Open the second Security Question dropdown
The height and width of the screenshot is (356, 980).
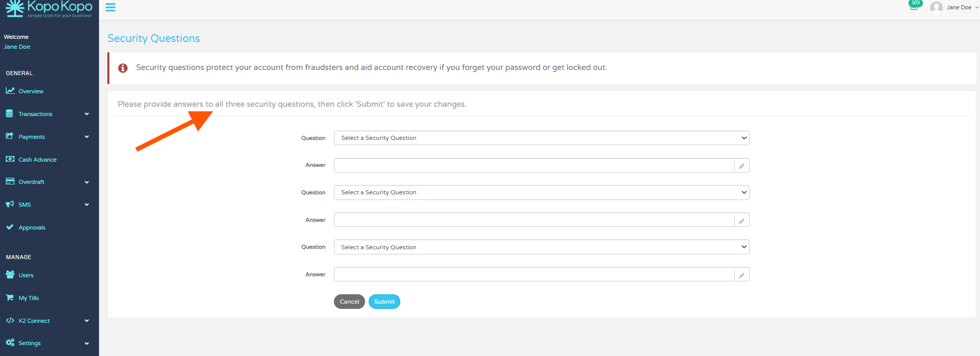pos(541,192)
